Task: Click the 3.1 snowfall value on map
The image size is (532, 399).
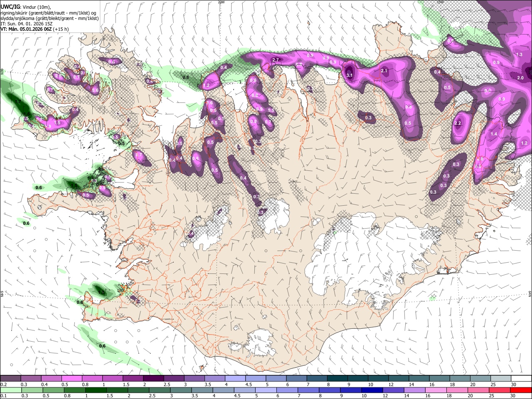Action: (350, 75)
